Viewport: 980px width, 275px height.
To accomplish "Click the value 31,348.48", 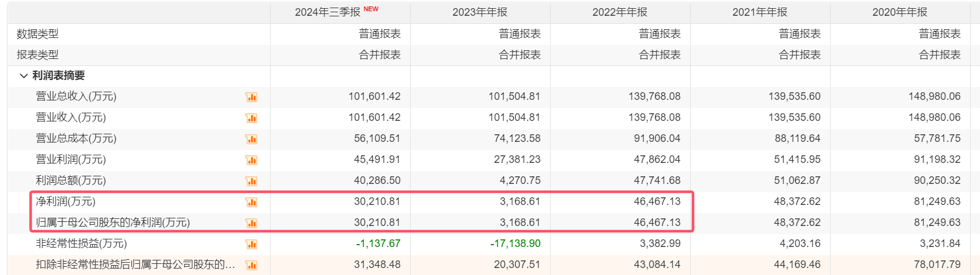I will pos(377,264).
